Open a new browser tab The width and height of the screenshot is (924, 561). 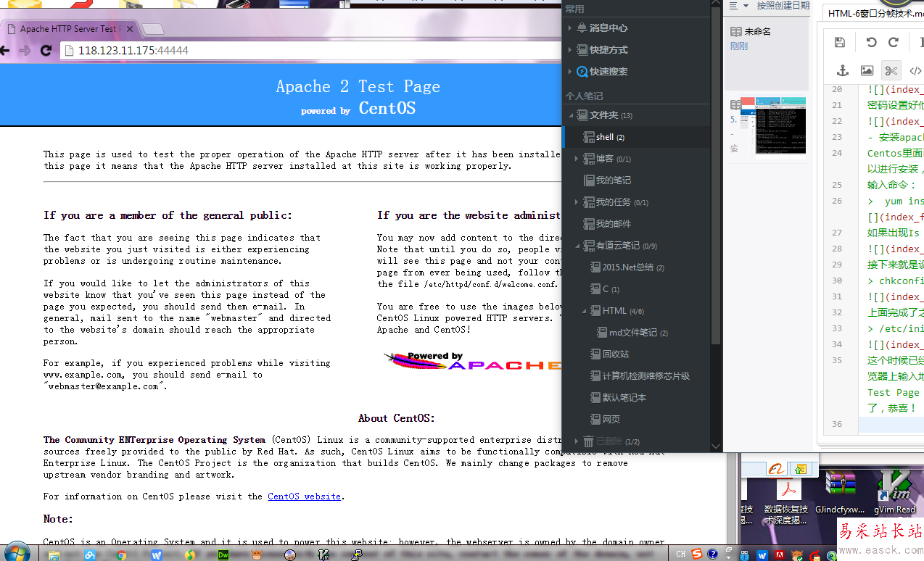(152, 29)
